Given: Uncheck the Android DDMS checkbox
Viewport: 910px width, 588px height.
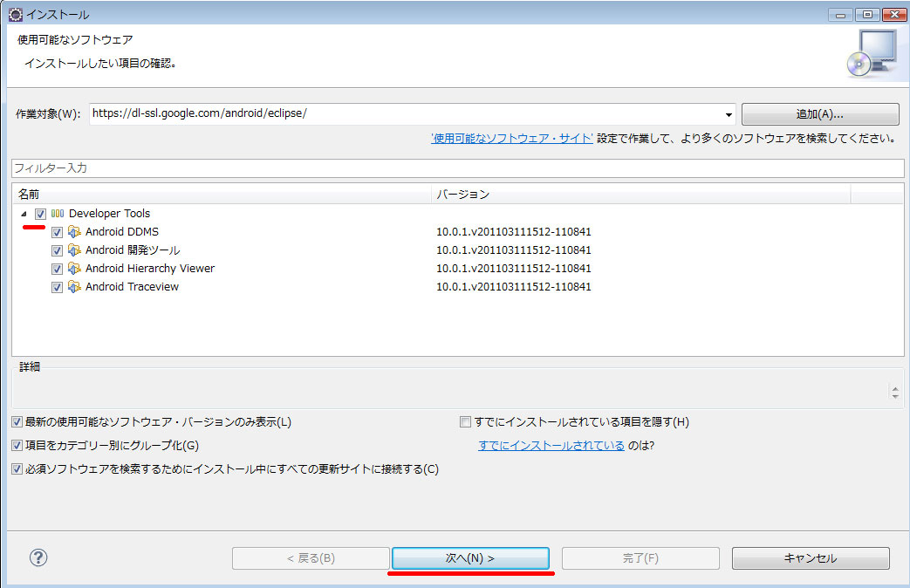Looking at the screenshot, I should (x=57, y=232).
